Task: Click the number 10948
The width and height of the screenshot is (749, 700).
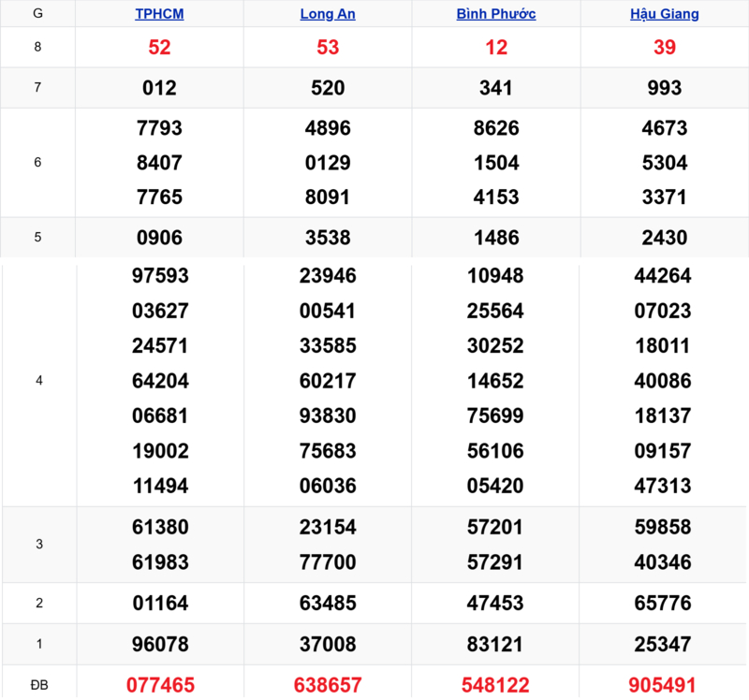Action: [x=495, y=276]
